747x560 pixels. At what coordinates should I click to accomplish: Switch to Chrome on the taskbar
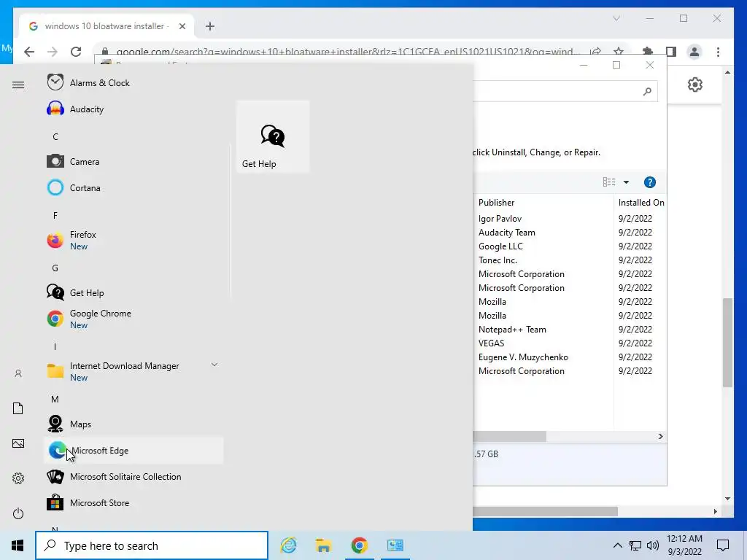(x=359, y=545)
